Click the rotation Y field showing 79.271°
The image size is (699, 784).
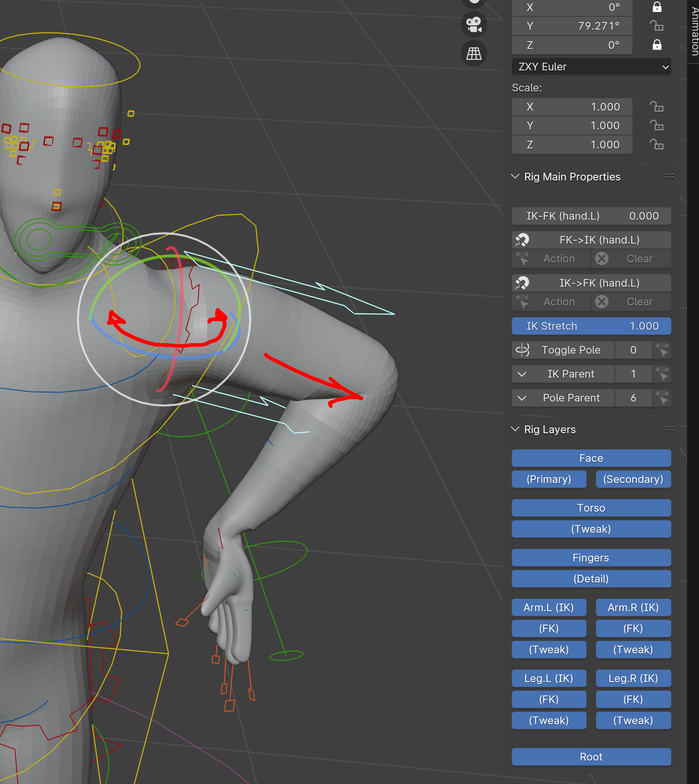[x=572, y=26]
